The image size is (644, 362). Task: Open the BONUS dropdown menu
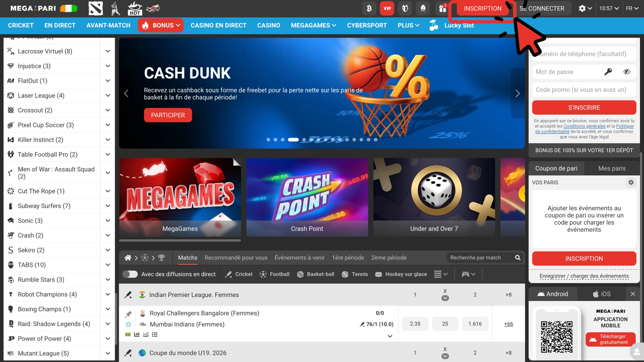point(161,25)
